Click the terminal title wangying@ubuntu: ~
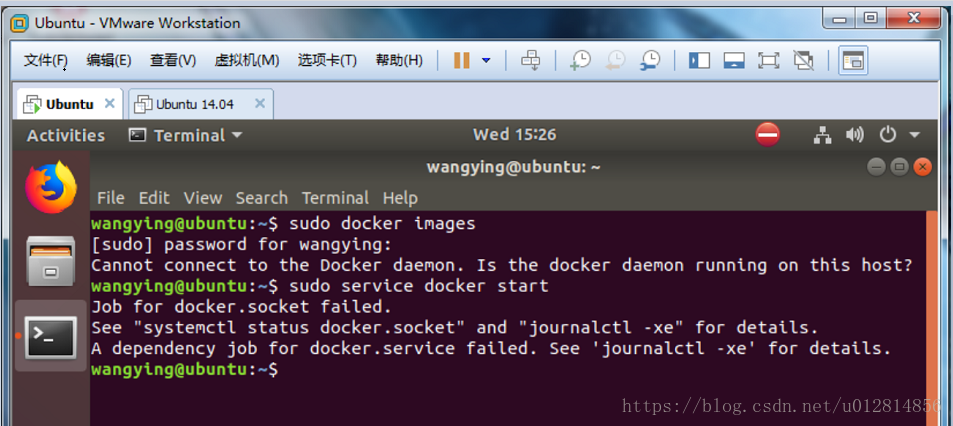Screen dimensions: 953x426 [x=514, y=167]
